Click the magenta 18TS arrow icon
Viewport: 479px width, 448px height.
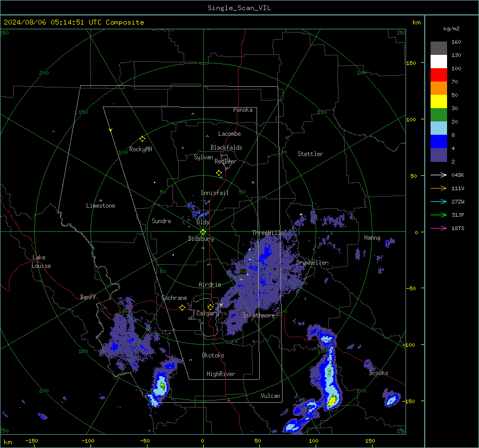439,228
